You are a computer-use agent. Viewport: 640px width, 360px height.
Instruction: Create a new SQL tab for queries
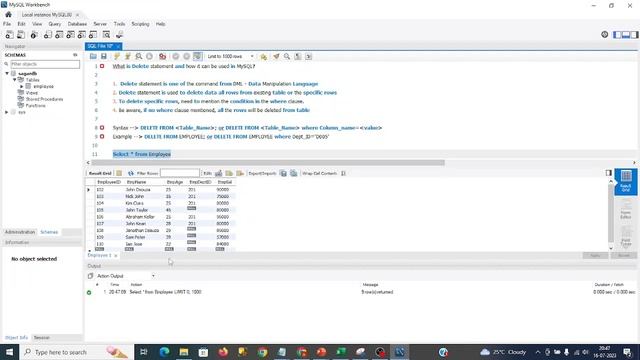[9, 35]
